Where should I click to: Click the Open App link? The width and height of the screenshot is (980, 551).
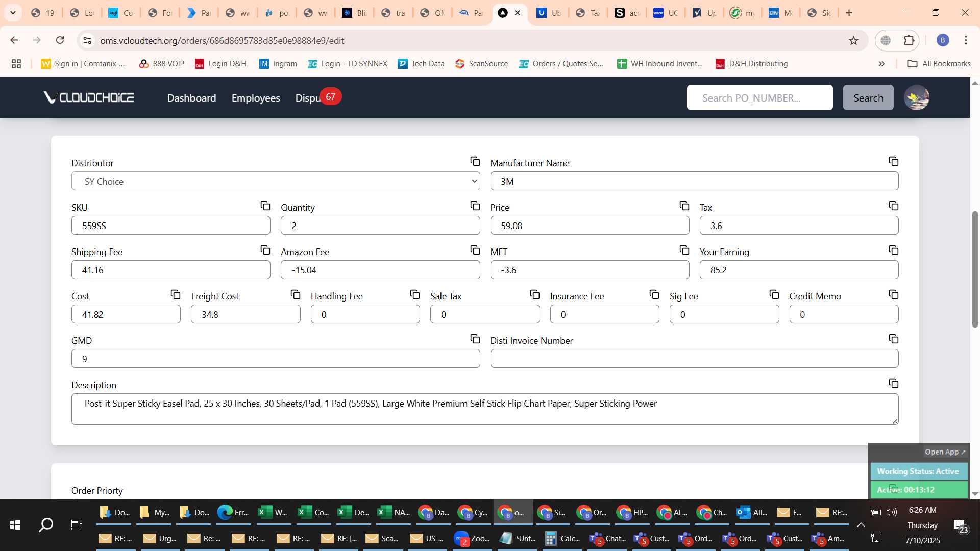point(945,452)
